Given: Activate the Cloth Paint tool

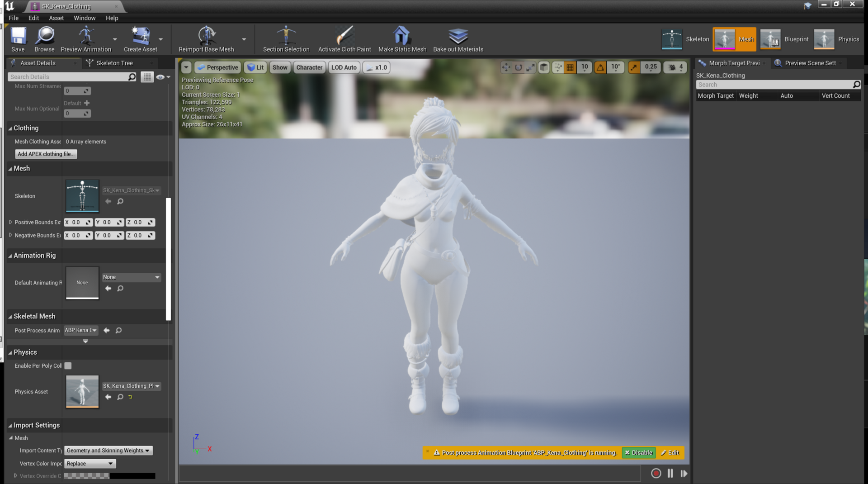Looking at the screenshot, I should (x=344, y=39).
